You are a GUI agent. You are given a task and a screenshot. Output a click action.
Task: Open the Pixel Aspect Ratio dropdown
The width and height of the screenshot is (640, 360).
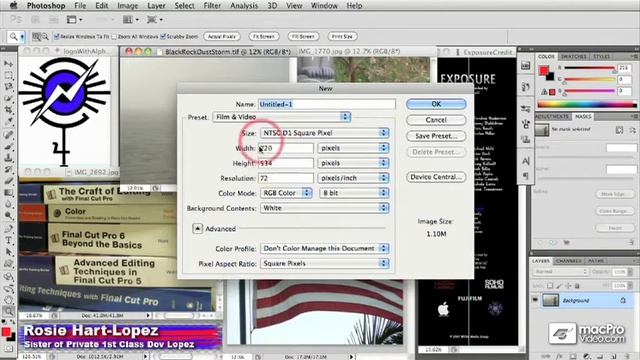(324, 263)
